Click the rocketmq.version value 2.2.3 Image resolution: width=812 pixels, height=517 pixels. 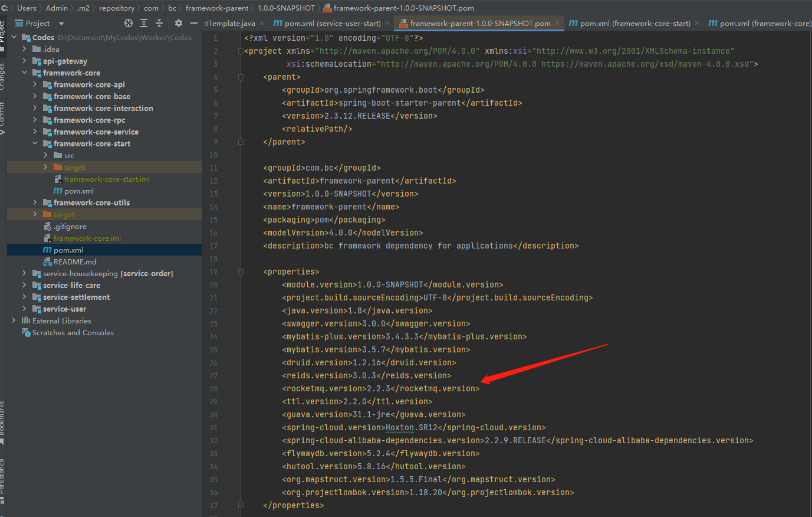tap(379, 388)
